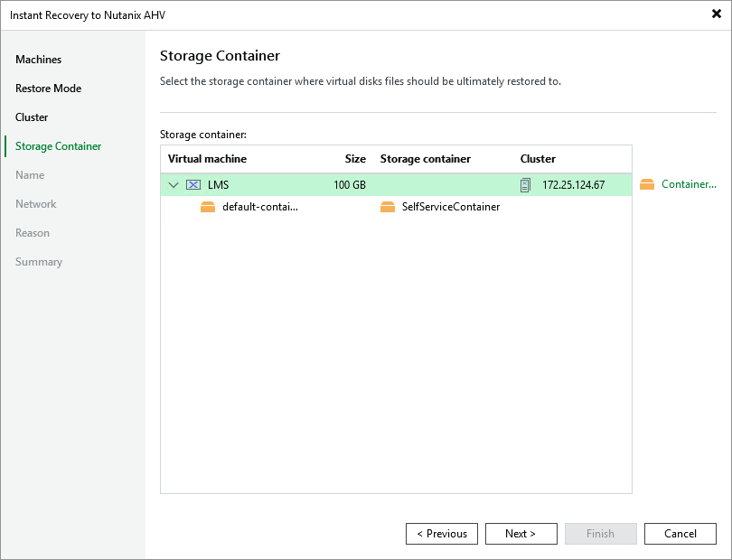
Task: Click the SelfServiceContainer folder icon
Action: coord(388,207)
